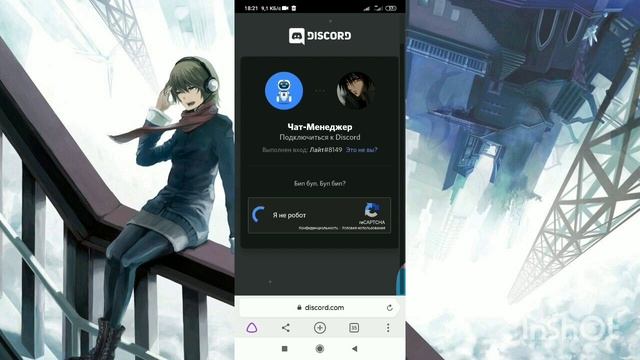Viewport: 640px width, 360px height.
Task: Open a new tab with the plus icon
Action: click(x=320, y=327)
